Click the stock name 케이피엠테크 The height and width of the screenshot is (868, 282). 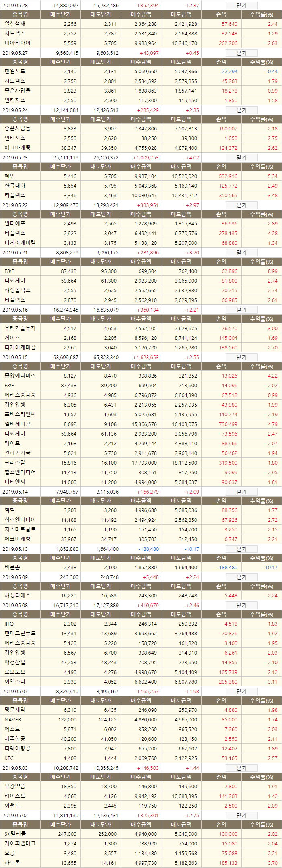tap(20, 843)
